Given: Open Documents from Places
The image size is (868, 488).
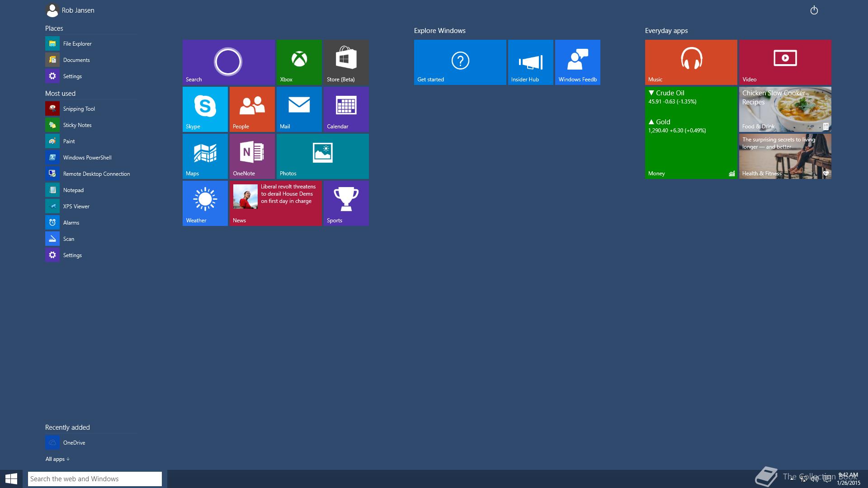Looking at the screenshot, I should [x=91, y=60].
